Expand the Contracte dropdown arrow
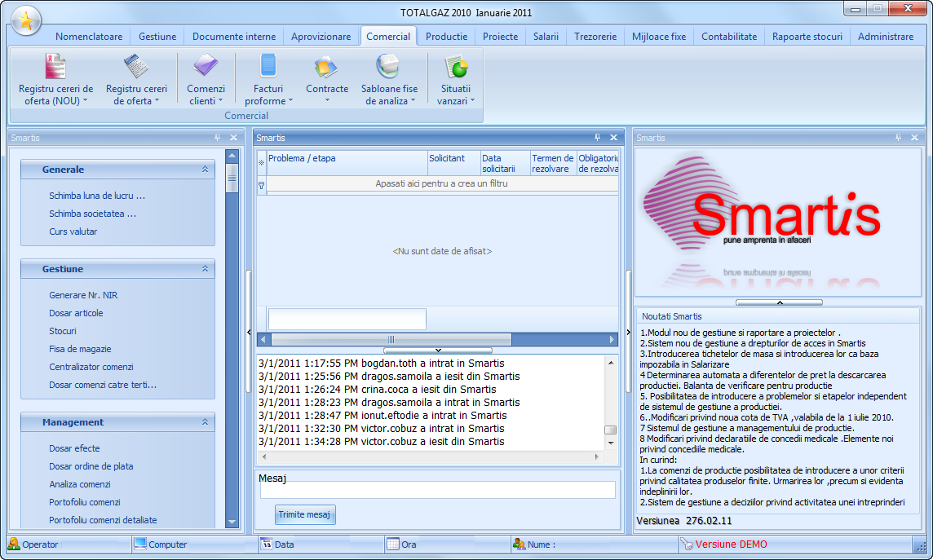The width and height of the screenshot is (933, 560). (327, 100)
